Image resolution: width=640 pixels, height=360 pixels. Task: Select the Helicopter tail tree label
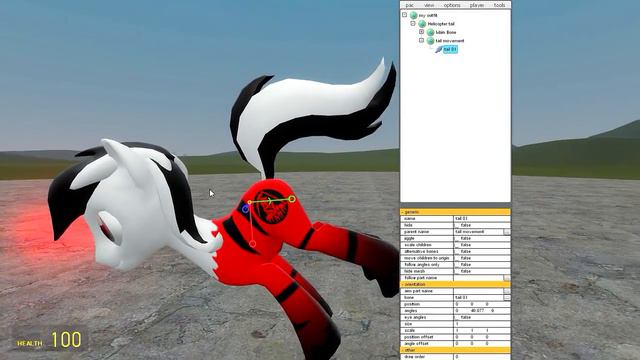click(x=441, y=24)
